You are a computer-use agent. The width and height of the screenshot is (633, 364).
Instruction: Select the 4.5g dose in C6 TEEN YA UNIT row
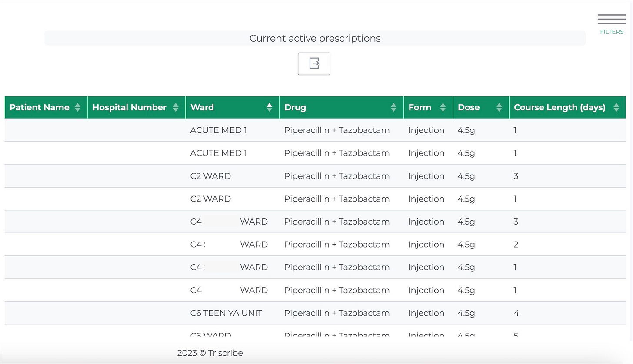click(x=466, y=313)
